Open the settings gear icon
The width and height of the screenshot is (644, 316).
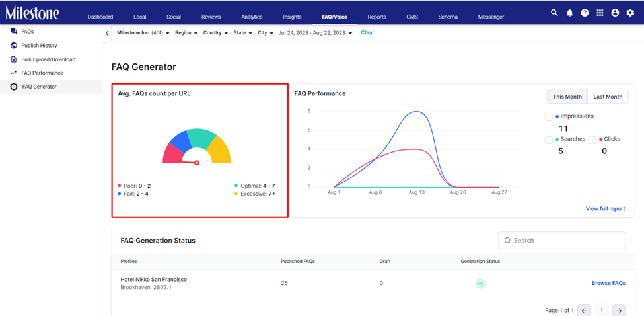630,13
